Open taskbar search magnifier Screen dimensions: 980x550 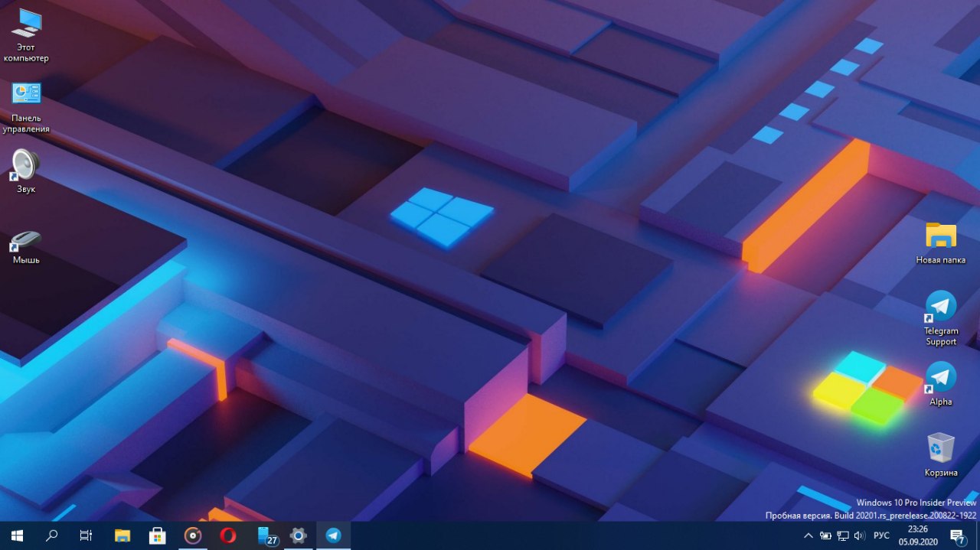pos(52,535)
